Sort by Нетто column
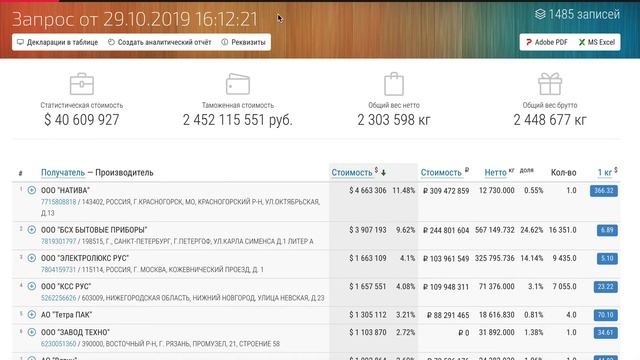Viewport: 640px width, 360px height. point(495,173)
